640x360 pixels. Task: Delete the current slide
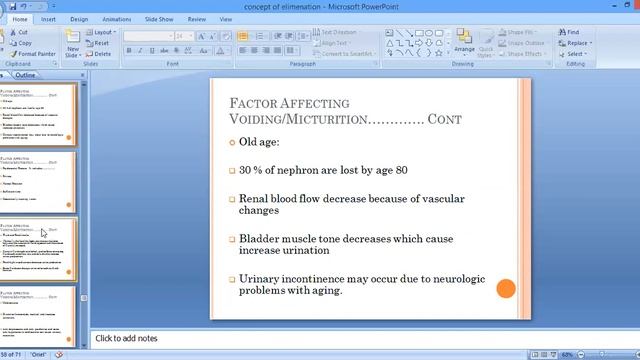pyautogui.click(x=98, y=53)
